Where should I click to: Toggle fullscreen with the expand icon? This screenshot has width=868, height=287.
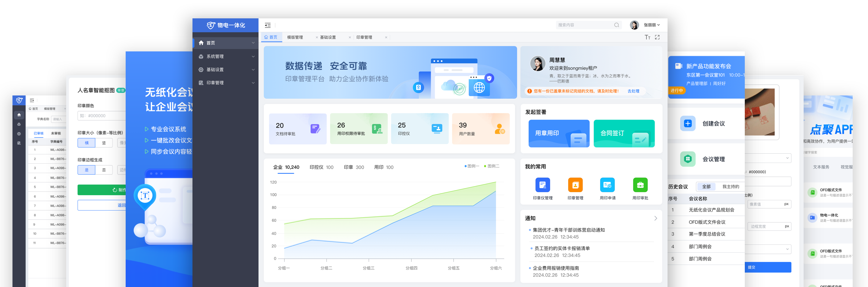click(x=657, y=37)
